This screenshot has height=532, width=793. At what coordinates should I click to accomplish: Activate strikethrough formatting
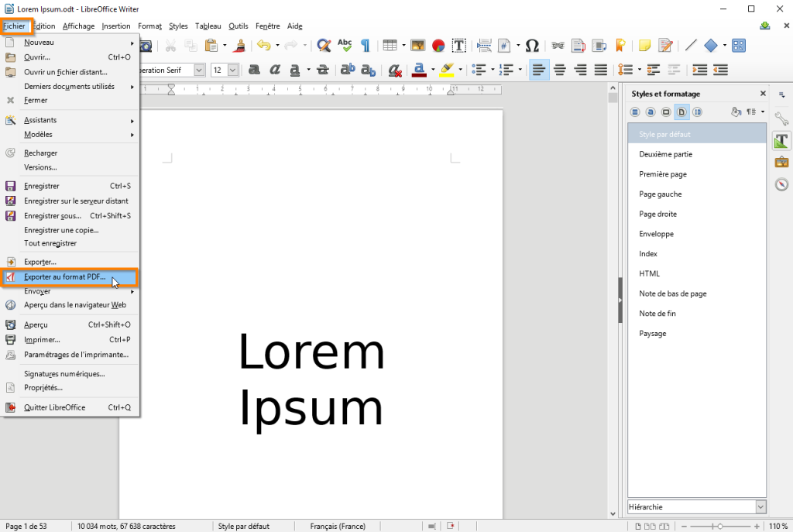(x=323, y=70)
